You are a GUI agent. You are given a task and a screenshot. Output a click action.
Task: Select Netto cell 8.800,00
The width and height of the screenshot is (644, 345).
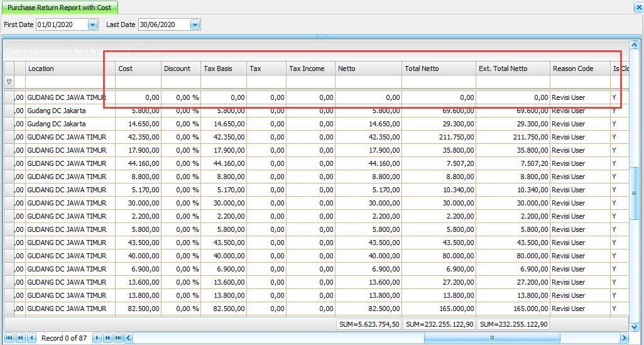point(368,177)
